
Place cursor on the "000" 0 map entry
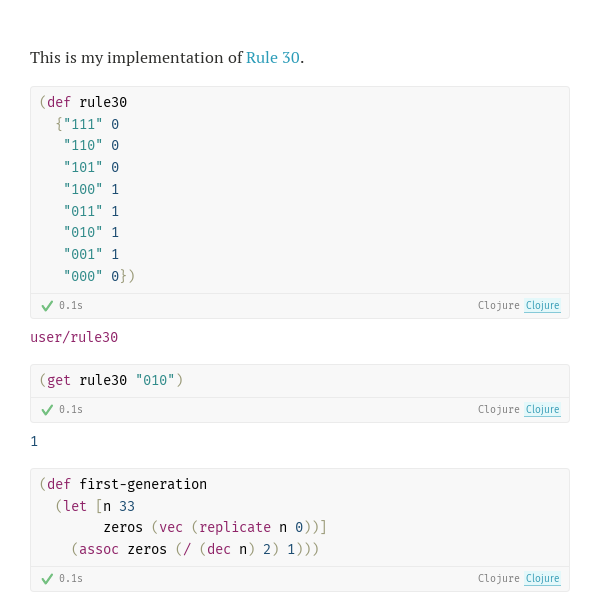pyautogui.click(x=91, y=276)
